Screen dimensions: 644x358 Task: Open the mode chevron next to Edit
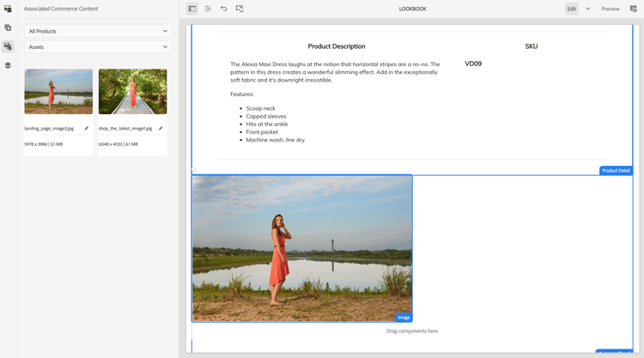click(x=588, y=9)
